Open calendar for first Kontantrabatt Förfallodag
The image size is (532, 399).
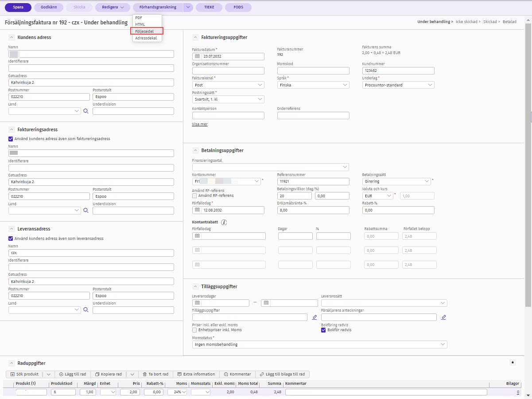tap(198, 236)
